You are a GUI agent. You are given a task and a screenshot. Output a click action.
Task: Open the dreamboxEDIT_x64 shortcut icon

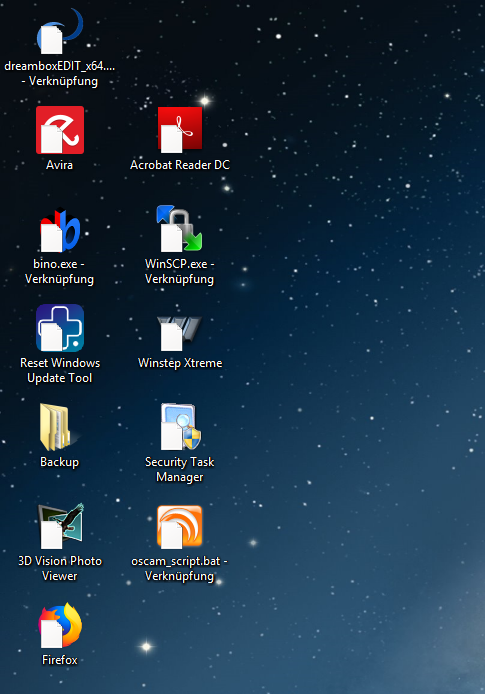[x=60, y=31]
